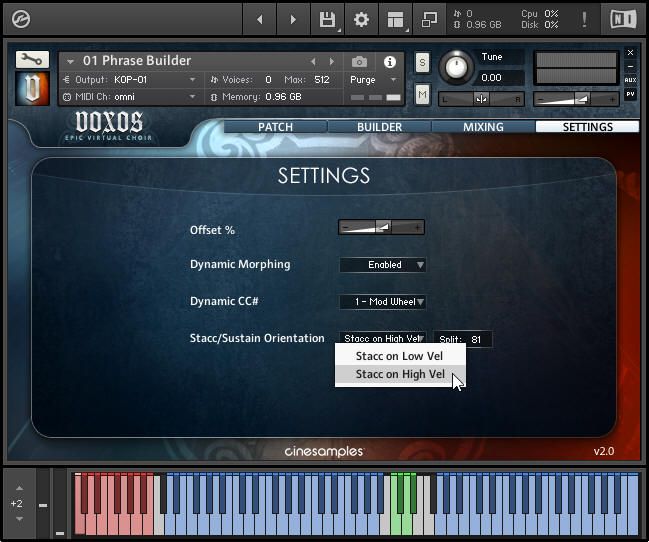Click the NI logo icon
Image resolution: width=649 pixels, height=542 pixels.
point(623,19)
